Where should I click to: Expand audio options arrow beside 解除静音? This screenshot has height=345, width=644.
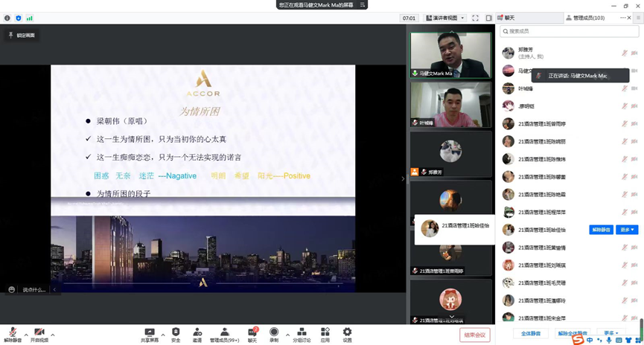pos(26,335)
